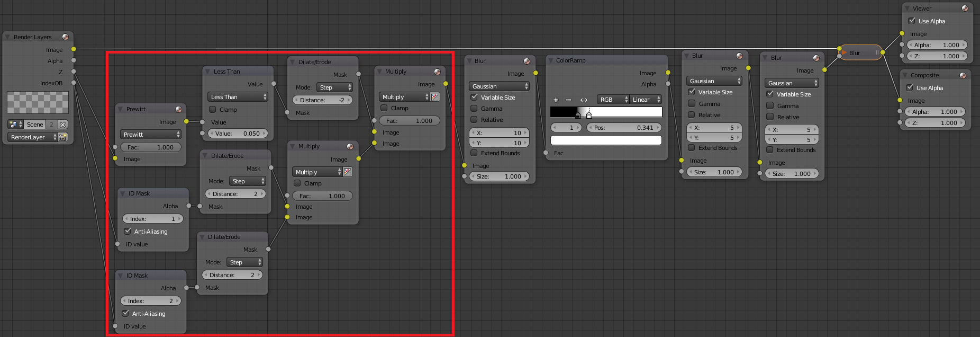Toggle preview icon on Composite node
Screen dimensions: 980x337
click(963, 75)
